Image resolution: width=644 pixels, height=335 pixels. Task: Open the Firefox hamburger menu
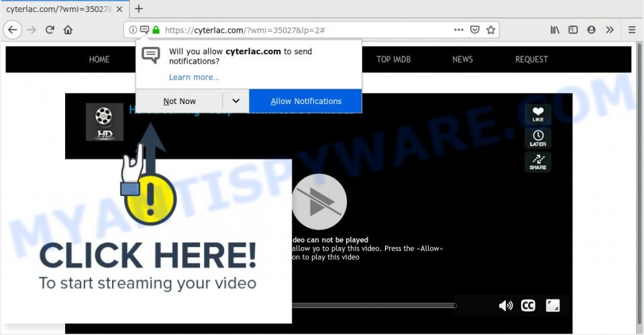click(632, 30)
